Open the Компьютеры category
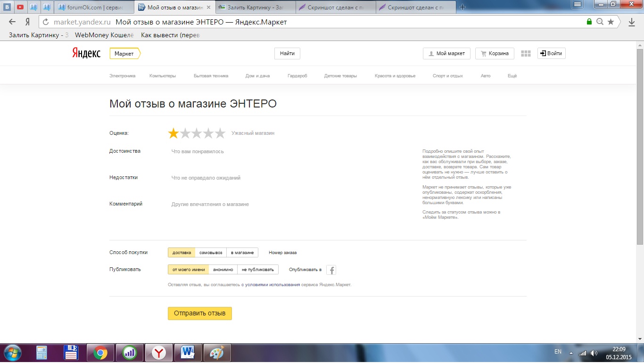This screenshot has height=363, width=644. 163,76
